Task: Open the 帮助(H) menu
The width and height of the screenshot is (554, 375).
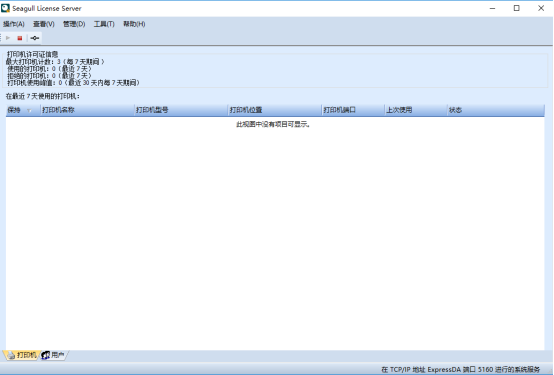Action: tap(134, 24)
